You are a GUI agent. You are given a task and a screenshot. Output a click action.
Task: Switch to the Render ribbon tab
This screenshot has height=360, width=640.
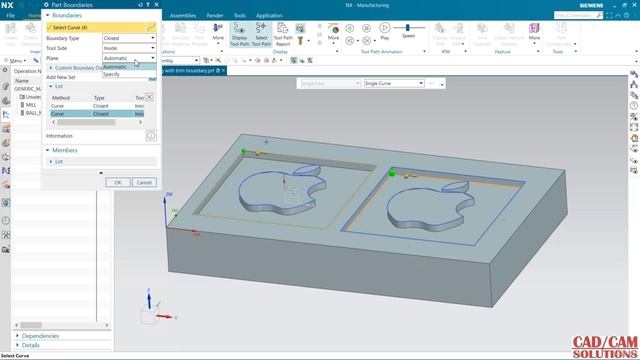[215, 16]
